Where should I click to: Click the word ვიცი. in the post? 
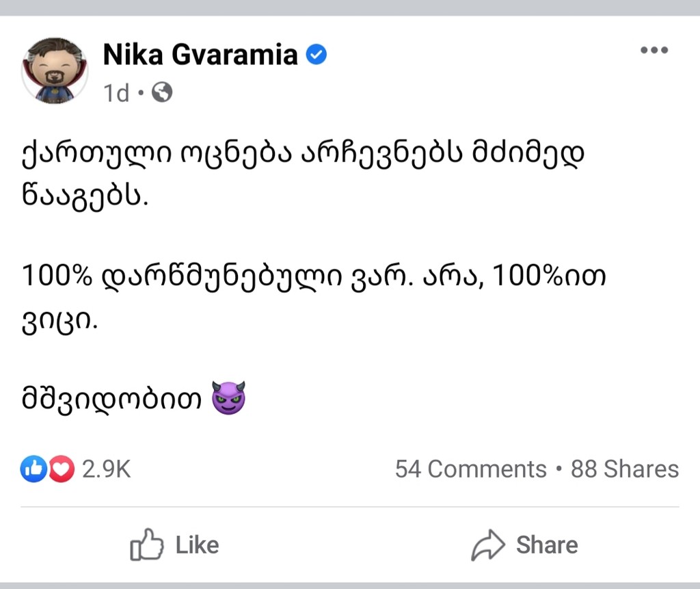point(60,319)
